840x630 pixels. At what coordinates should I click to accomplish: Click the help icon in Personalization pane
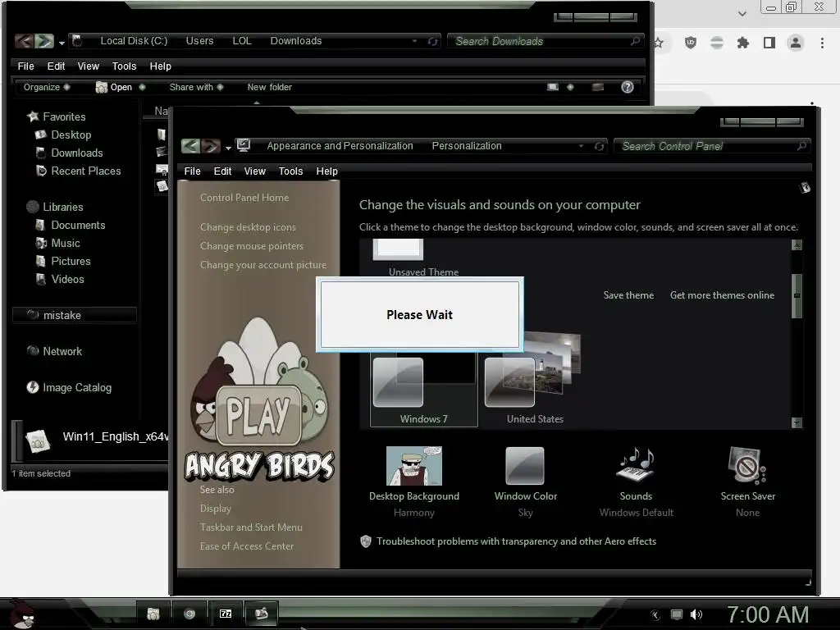click(x=805, y=188)
